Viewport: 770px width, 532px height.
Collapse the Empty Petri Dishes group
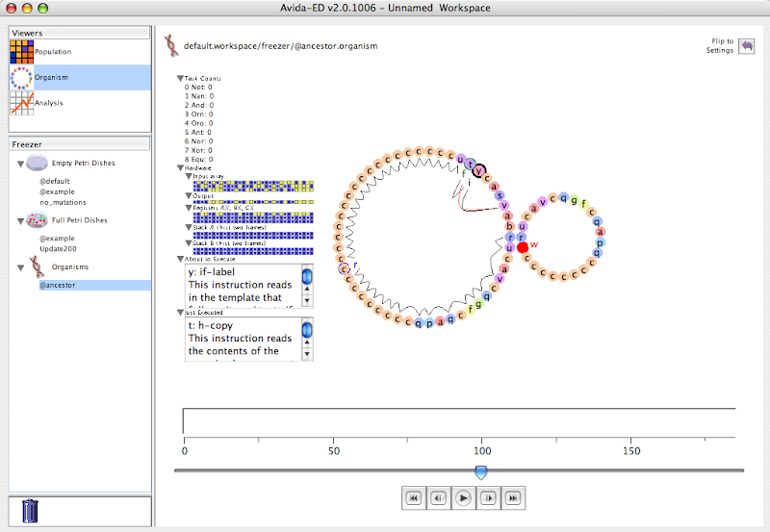(20, 164)
